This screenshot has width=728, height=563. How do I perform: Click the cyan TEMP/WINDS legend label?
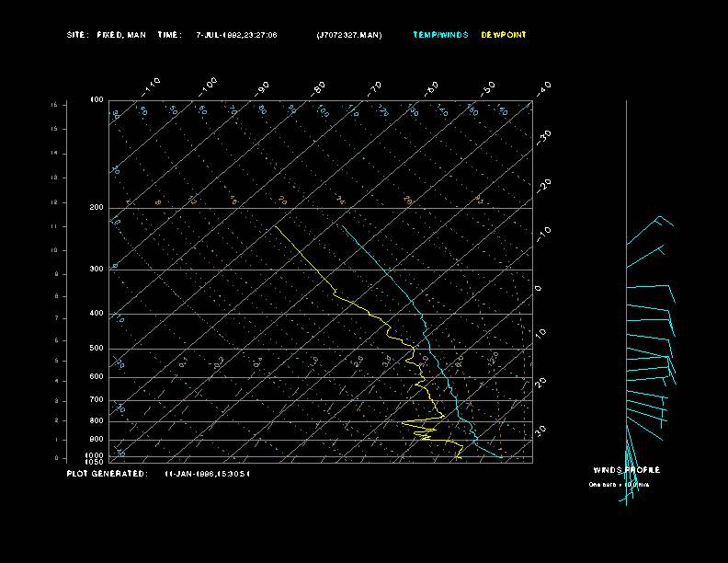440,35
